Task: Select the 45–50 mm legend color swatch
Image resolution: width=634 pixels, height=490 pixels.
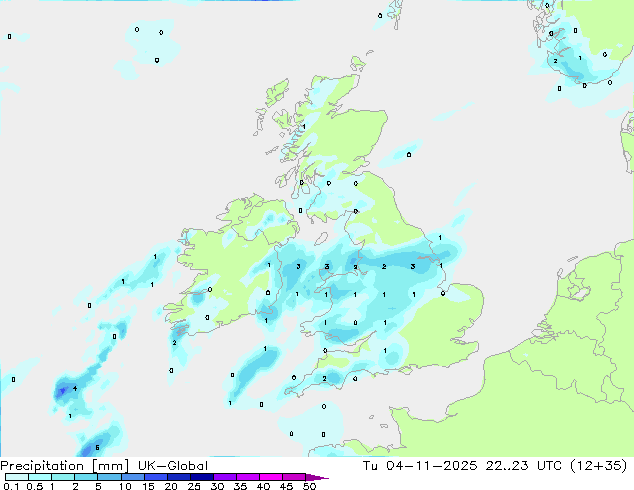Action: click(294, 477)
